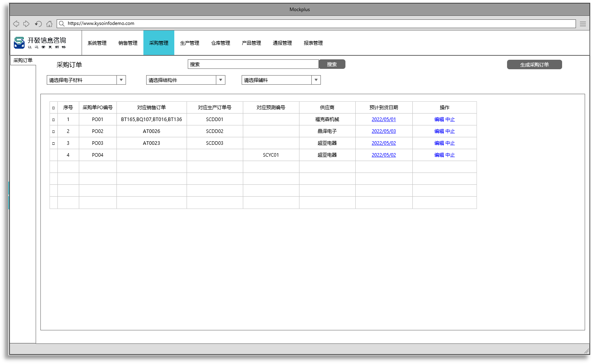Open the 2022/05/03 delivery date link

tap(383, 131)
